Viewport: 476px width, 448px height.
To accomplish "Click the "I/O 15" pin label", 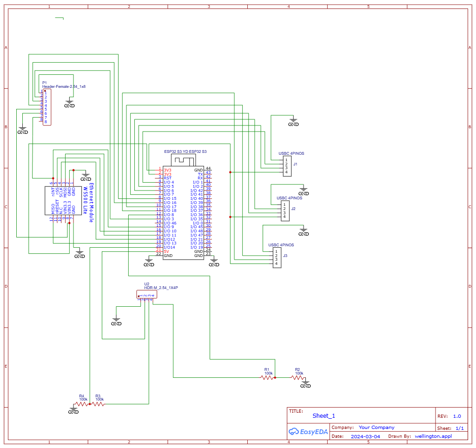I will 170,198.
